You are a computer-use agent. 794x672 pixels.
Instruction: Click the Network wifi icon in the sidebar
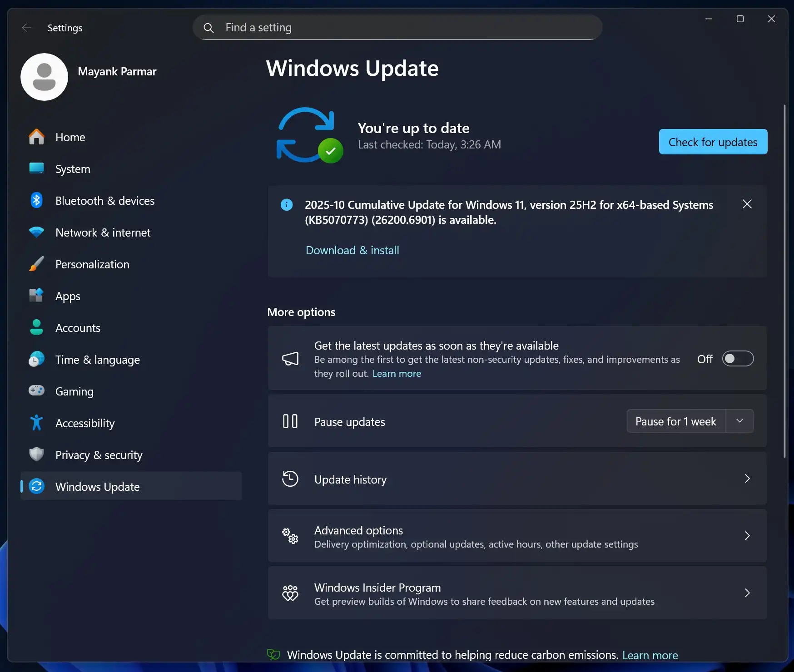(36, 232)
